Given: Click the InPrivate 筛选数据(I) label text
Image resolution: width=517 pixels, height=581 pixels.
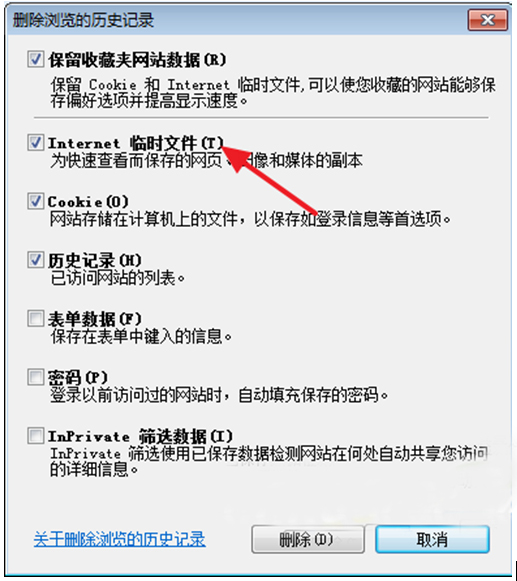Looking at the screenshot, I should click(x=140, y=436).
